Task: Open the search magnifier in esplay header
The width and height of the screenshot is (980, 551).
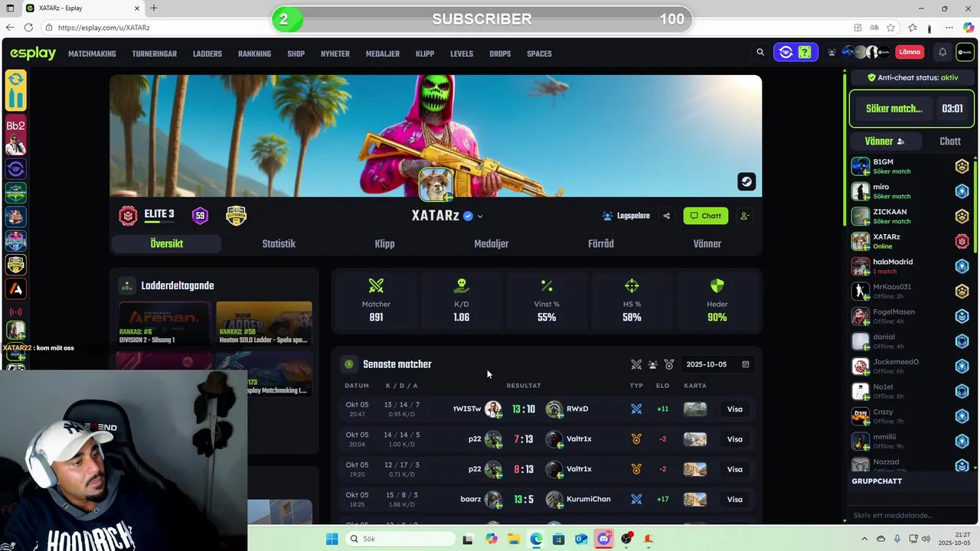Action: coord(760,52)
